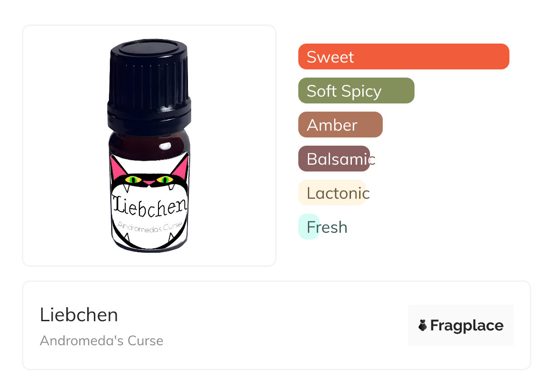This screenshot has height=392, width=553.
Task: Click the Fragplace logo icon
Action: (x=423, y=325)
